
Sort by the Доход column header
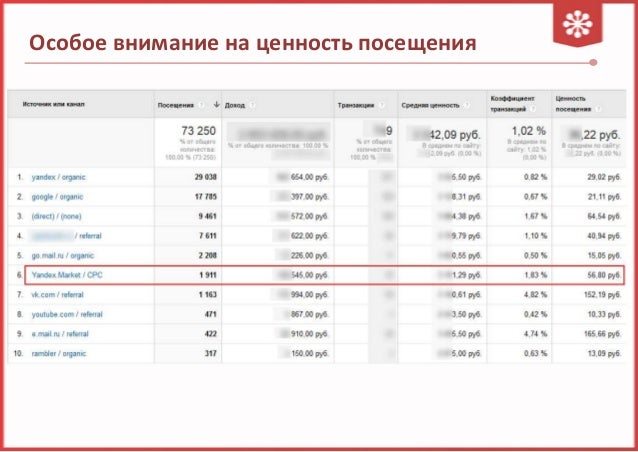point(235,105)
